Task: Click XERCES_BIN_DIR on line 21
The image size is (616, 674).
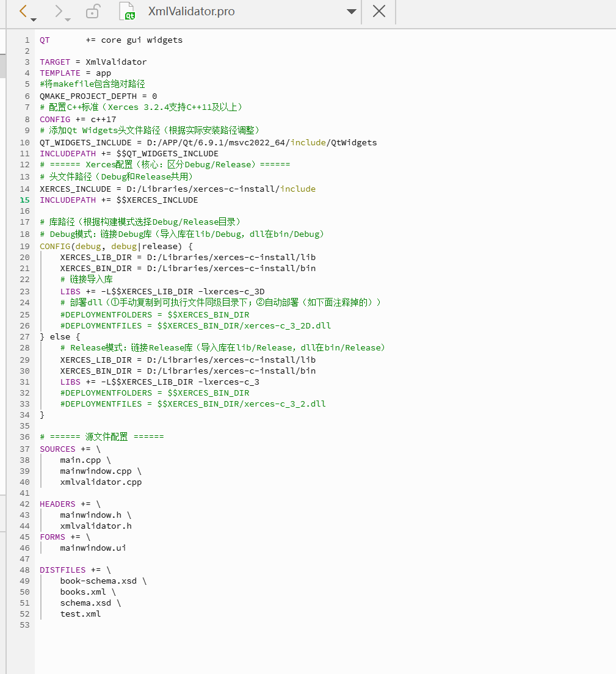Action: 96,268
